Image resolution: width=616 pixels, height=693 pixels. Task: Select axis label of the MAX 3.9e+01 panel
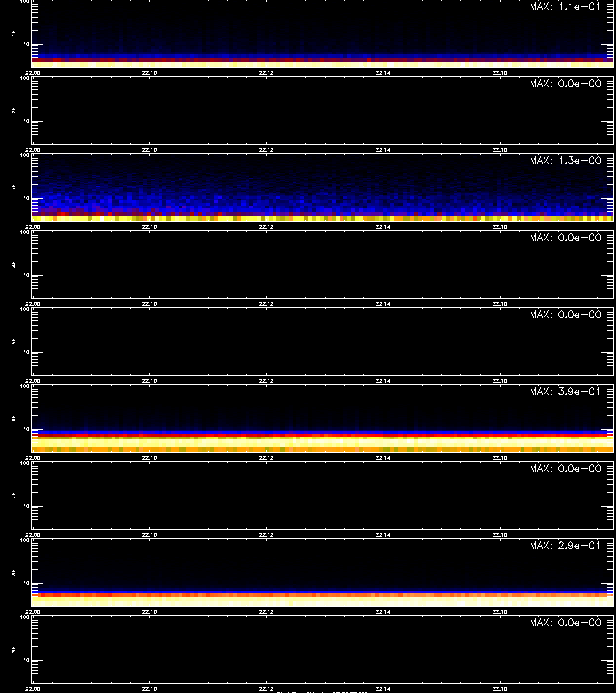tap(14, 418)
